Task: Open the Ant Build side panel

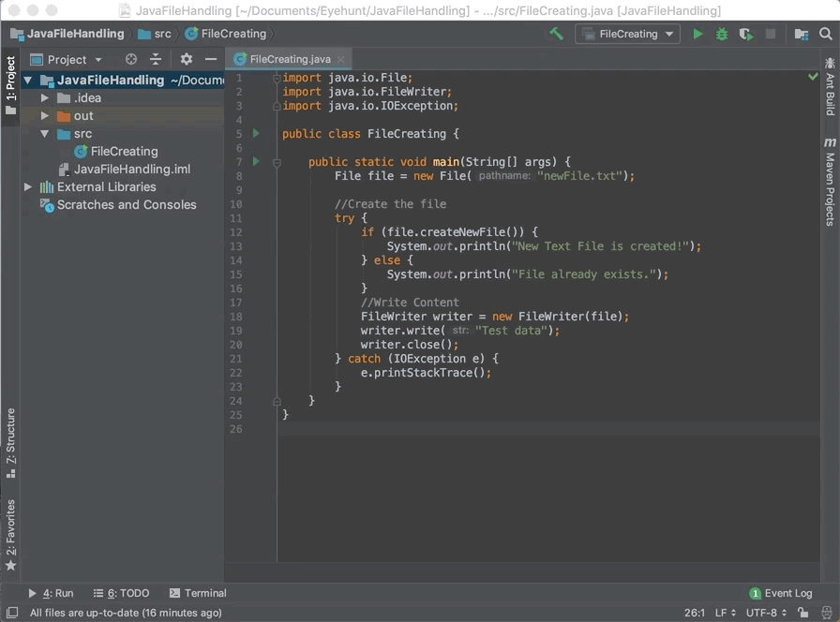Action: [830, 87]
